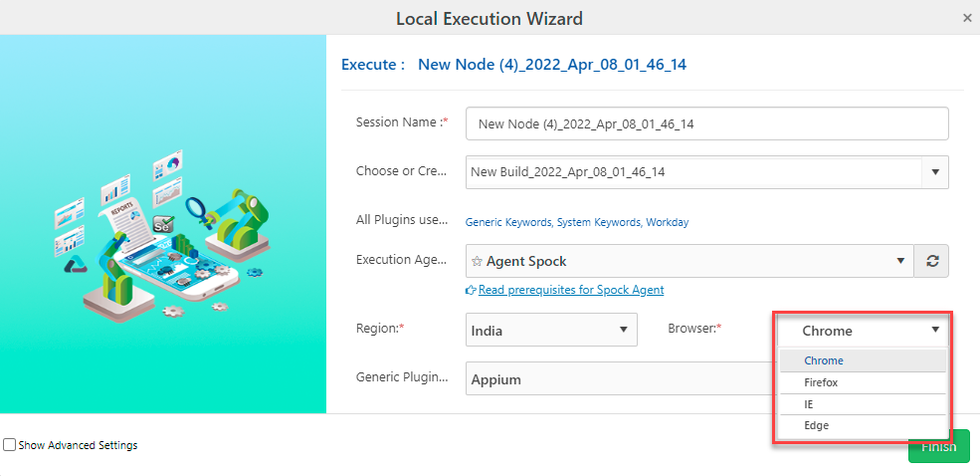Click the New Build name text field
The width and height of the screenshot is (980, 476).
[693, 172]
